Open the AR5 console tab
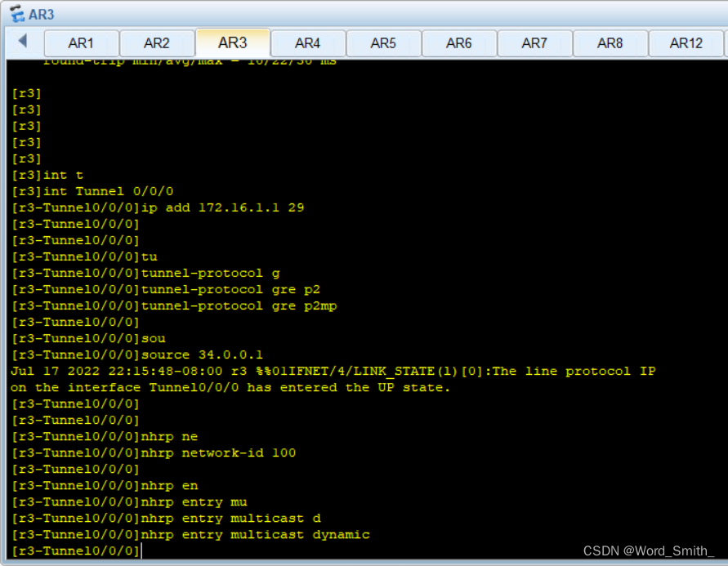 click(x=383, y=43)
